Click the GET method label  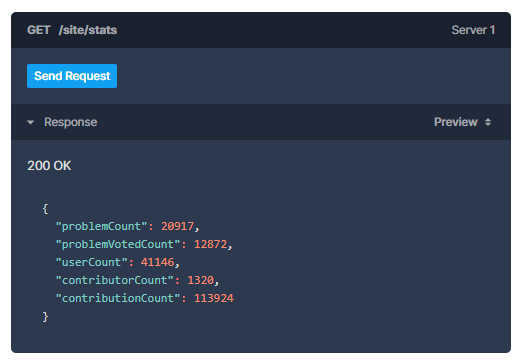39,30
